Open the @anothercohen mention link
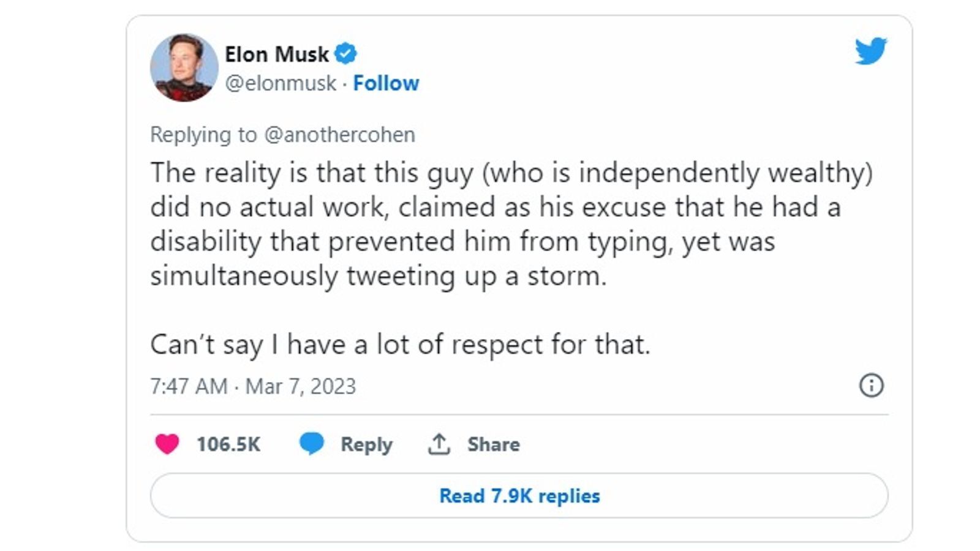The width and height of the screenshot is (980, 551). tap(339, 135)
